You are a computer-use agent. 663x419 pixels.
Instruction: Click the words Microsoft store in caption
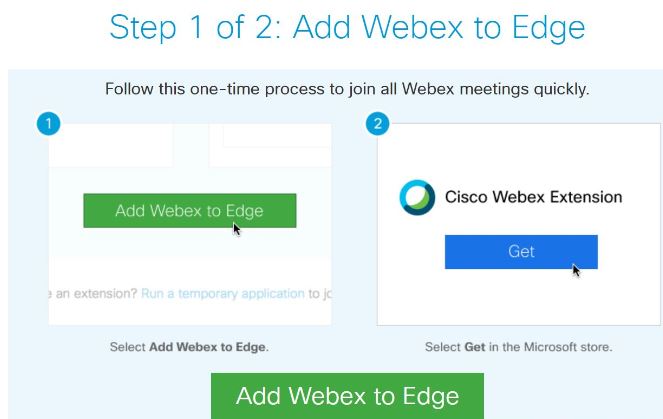click(x=567, y=347)
